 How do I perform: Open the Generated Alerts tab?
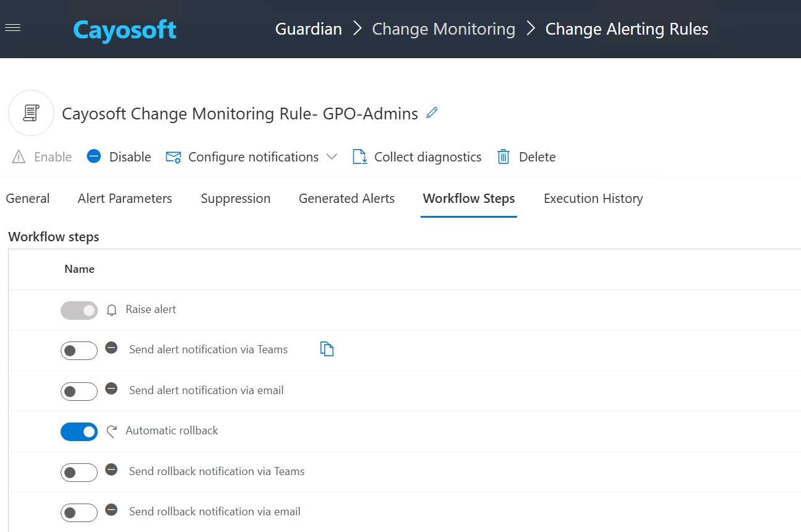346,199
